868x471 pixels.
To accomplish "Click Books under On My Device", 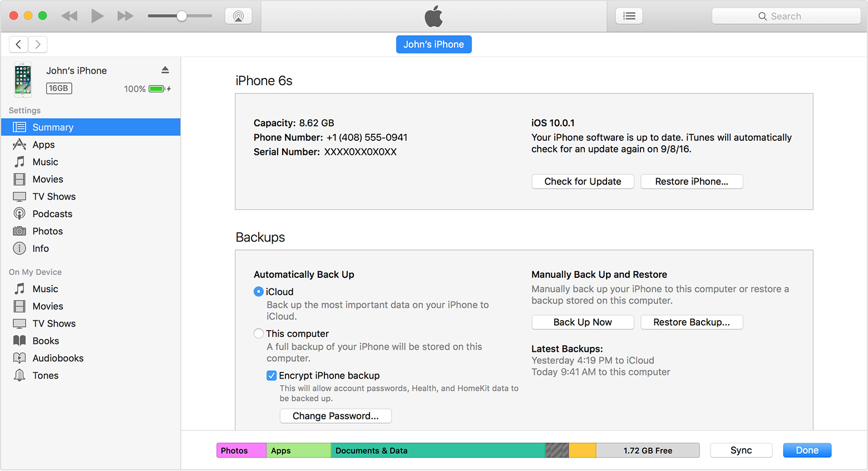I will click(45, 340).
